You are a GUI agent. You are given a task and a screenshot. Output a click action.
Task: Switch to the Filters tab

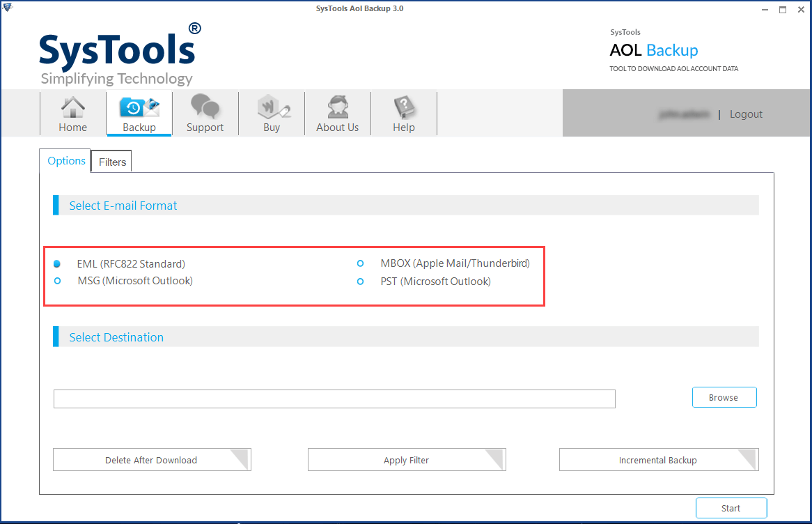[111, 161]
